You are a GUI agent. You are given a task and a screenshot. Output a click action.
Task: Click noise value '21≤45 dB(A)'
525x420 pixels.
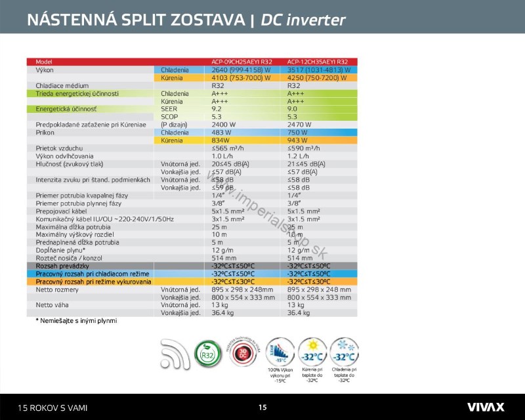pos(306,164)
